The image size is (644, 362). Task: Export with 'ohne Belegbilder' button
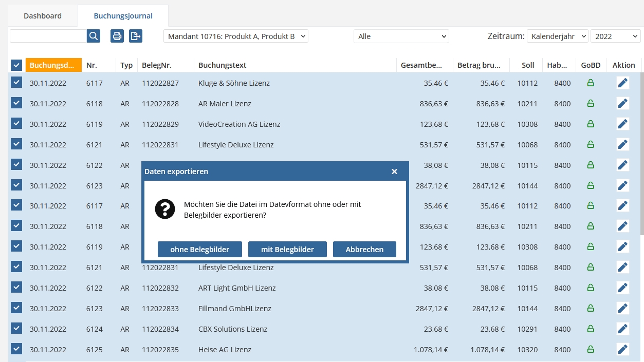199,250
